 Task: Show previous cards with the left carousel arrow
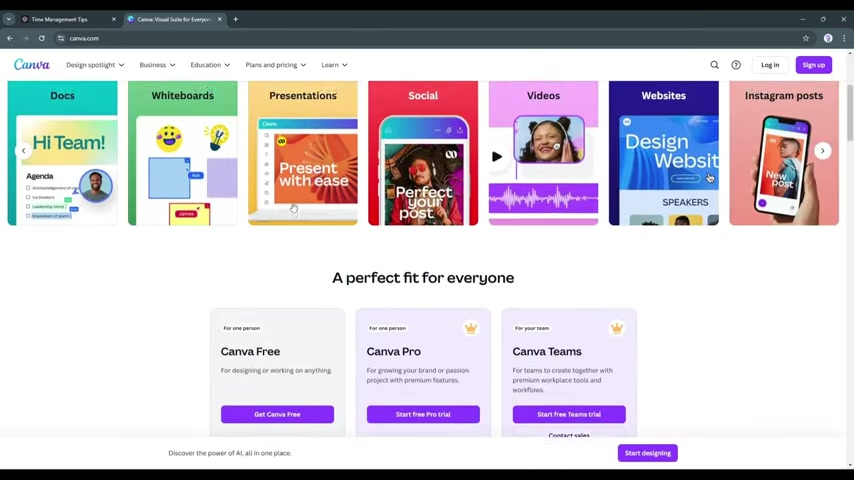pyautogui.click(x=23, y=150)
